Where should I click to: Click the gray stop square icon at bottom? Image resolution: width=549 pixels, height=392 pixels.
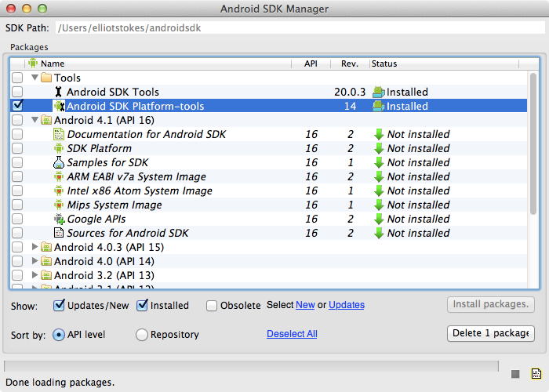pos(515,374)
